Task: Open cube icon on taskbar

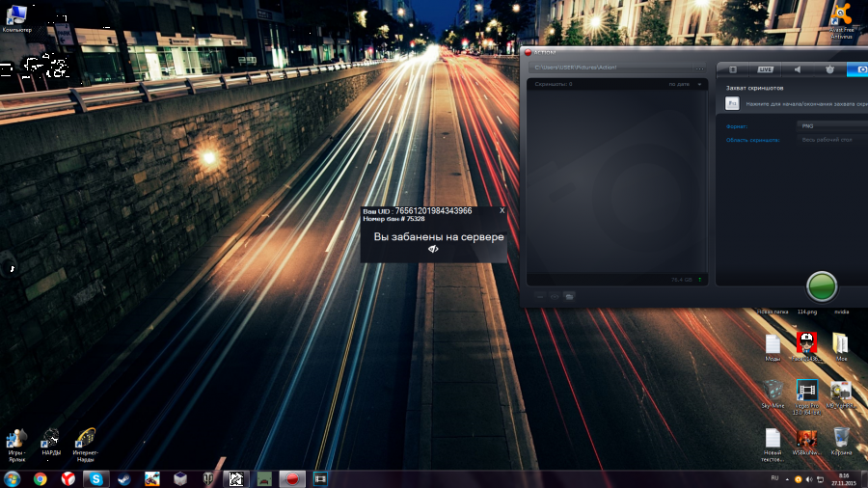Action: [180, 479]
